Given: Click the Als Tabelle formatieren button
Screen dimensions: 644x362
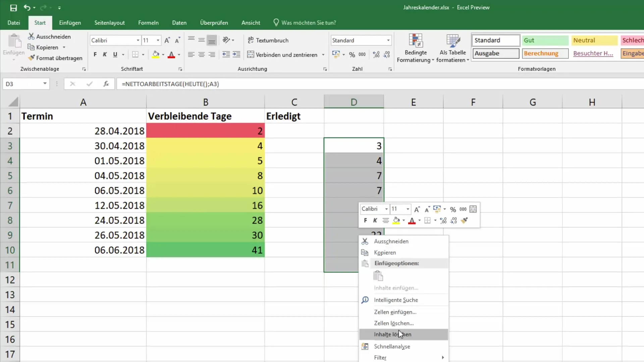Looking at the screenshot, I should pyautogui.click(x=453, y=48).
